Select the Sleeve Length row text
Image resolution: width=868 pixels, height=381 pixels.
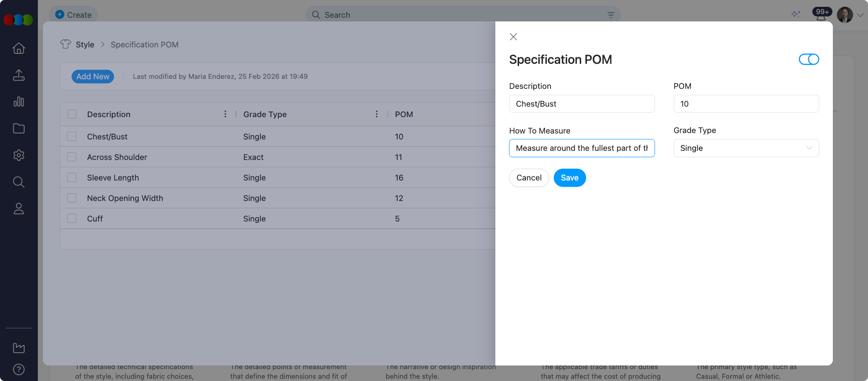[113, 178]
